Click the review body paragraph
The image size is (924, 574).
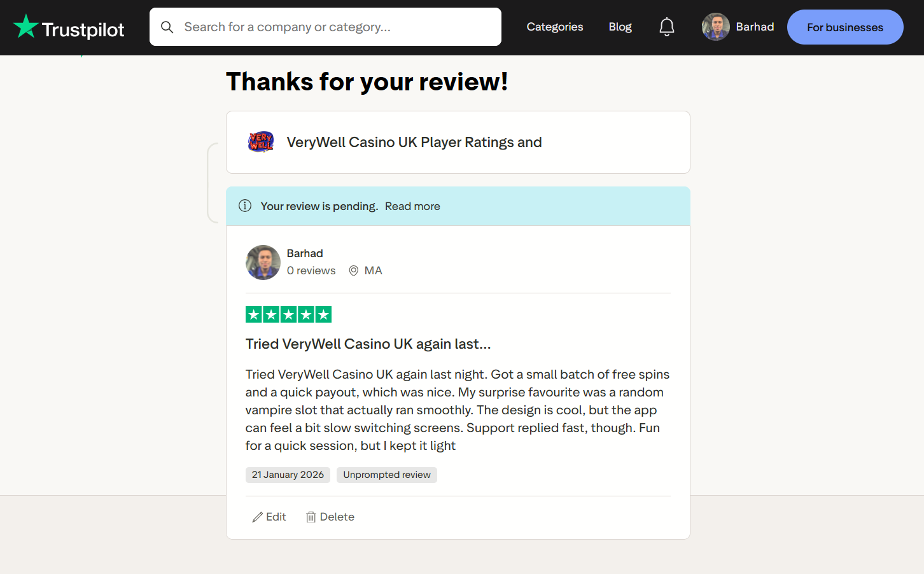click(458, 410)
